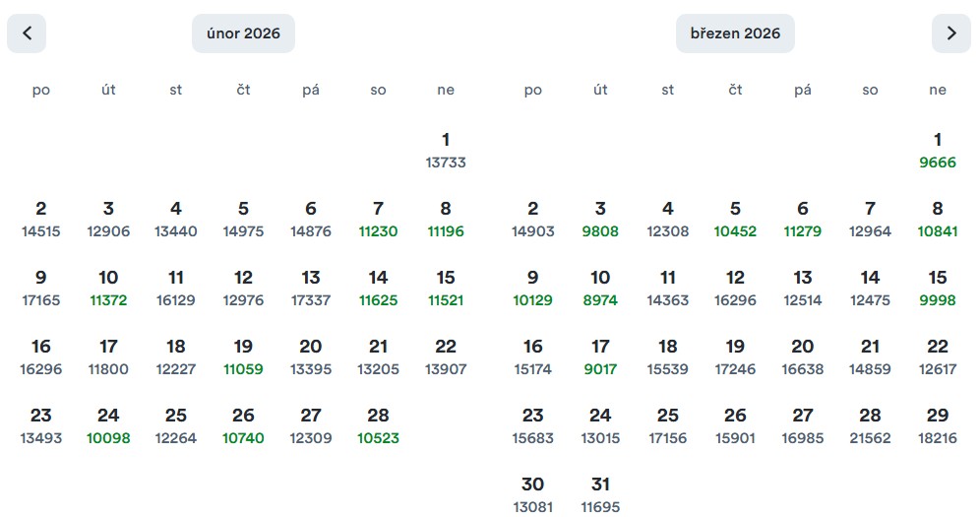The image size is (980, 517).
Task: Pick February 28 with price 10523
Action: (x=379, y=425)
